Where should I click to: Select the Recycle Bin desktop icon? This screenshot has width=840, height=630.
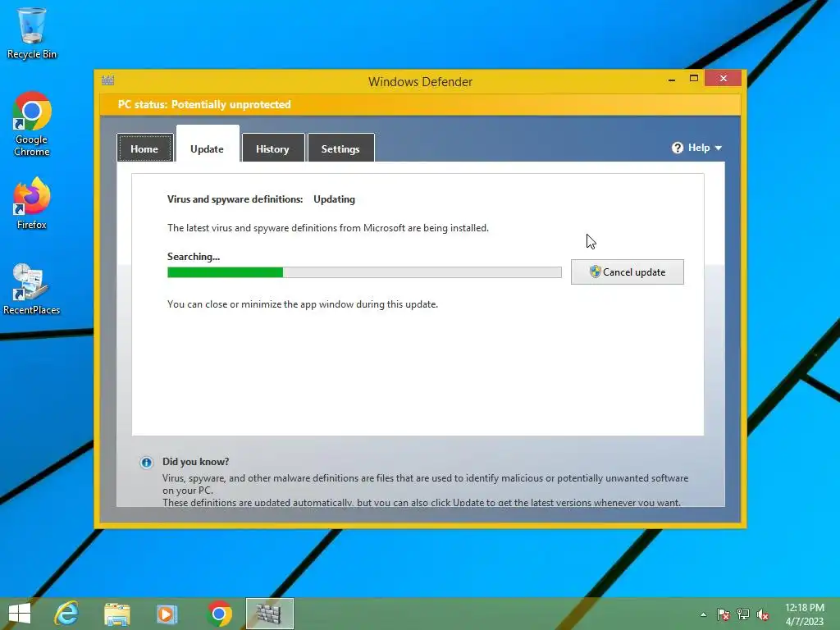coord(32,33)
